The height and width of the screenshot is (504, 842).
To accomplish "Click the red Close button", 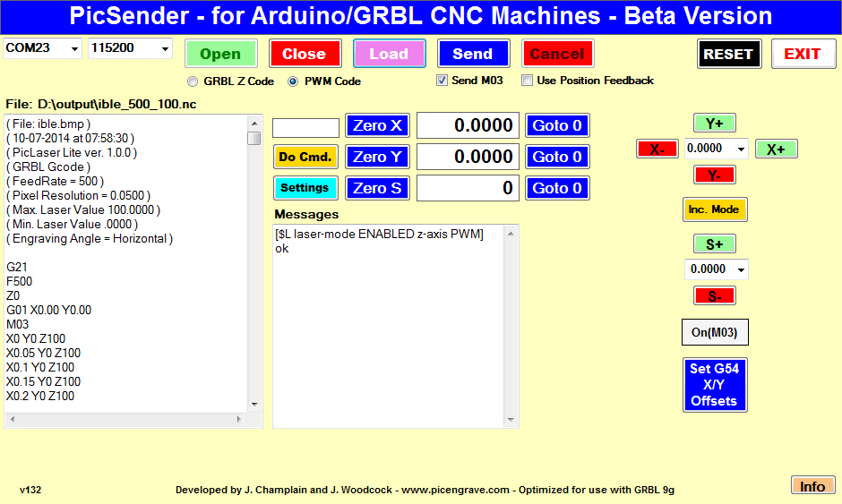I will pyautogui.click(x=305, y=54).
